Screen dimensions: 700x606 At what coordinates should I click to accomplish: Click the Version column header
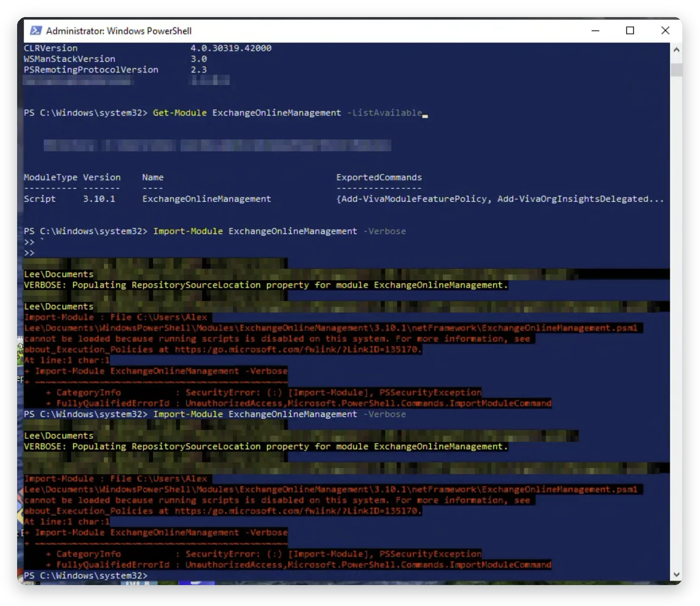(102, 177)
